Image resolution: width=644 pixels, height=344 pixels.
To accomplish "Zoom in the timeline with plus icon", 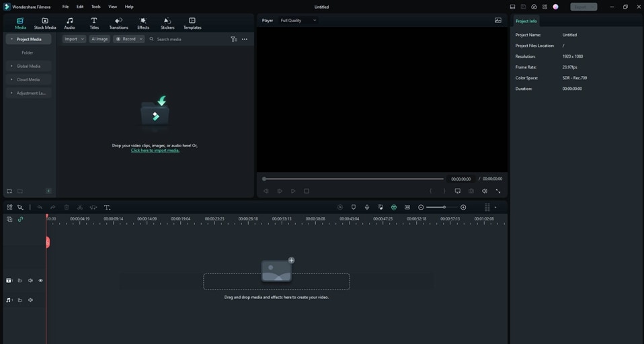I will point(463,208).
